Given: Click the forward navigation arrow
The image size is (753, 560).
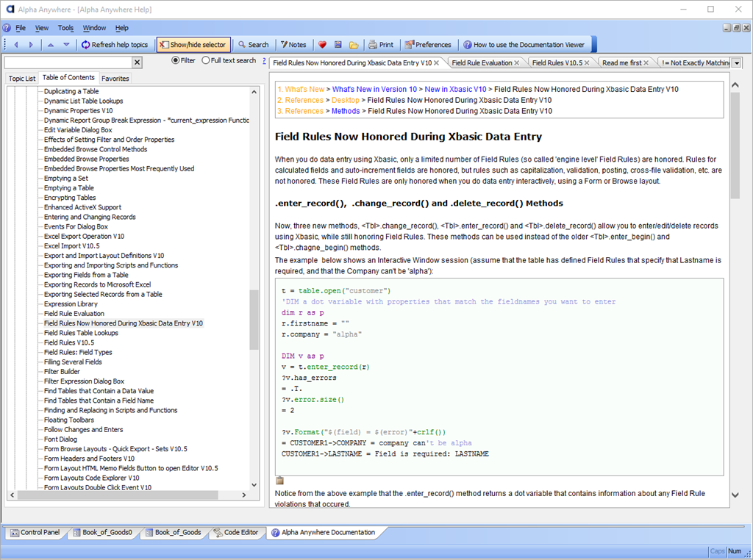Looking at the screenshot, I should [x=30, y=45].
